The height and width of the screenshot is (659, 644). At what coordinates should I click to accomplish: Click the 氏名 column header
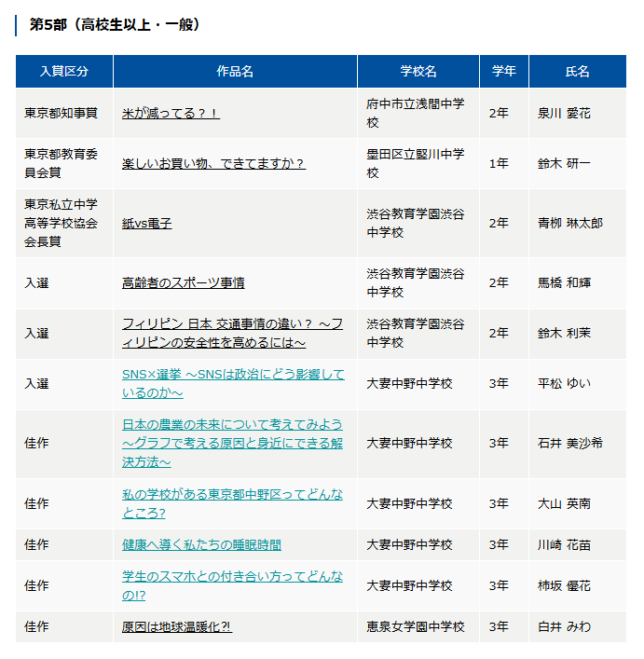tap(577, 72)
